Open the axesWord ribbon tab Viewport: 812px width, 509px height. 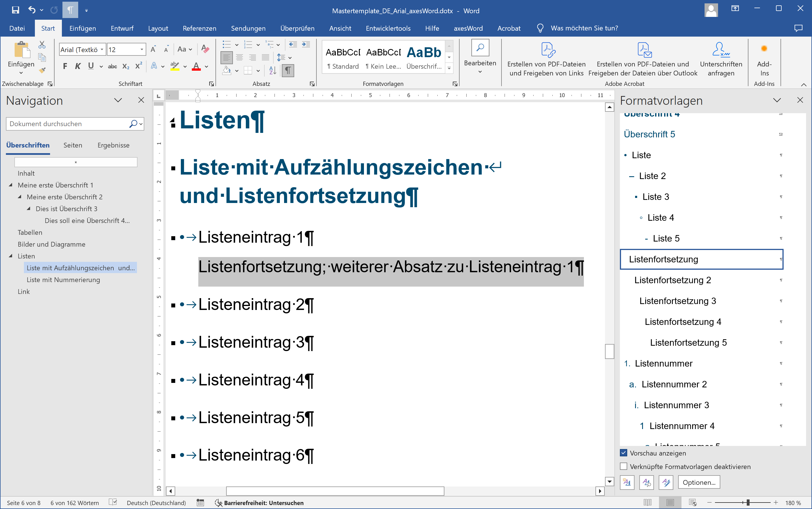[468, 28]
